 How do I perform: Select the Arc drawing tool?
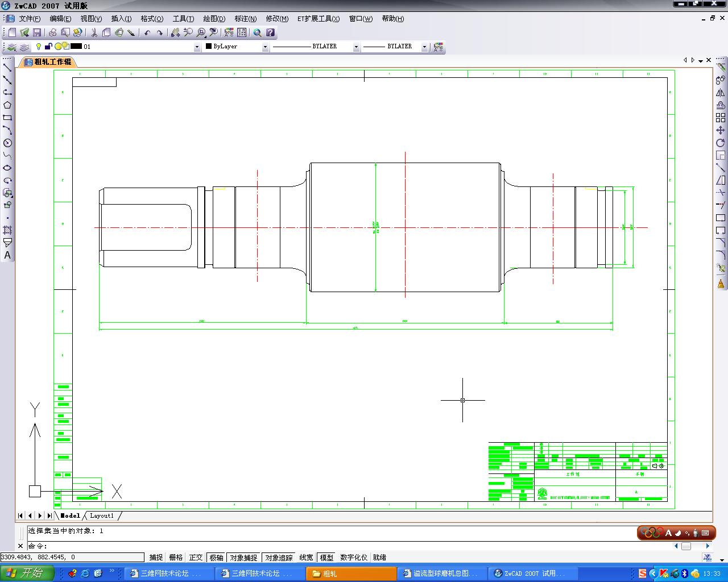[x=7, y=130]
